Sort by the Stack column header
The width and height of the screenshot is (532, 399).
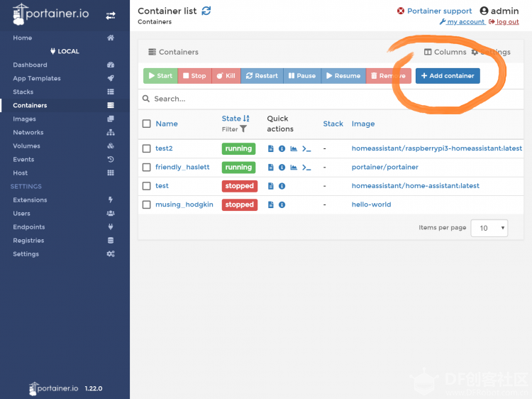coord(333,124)
